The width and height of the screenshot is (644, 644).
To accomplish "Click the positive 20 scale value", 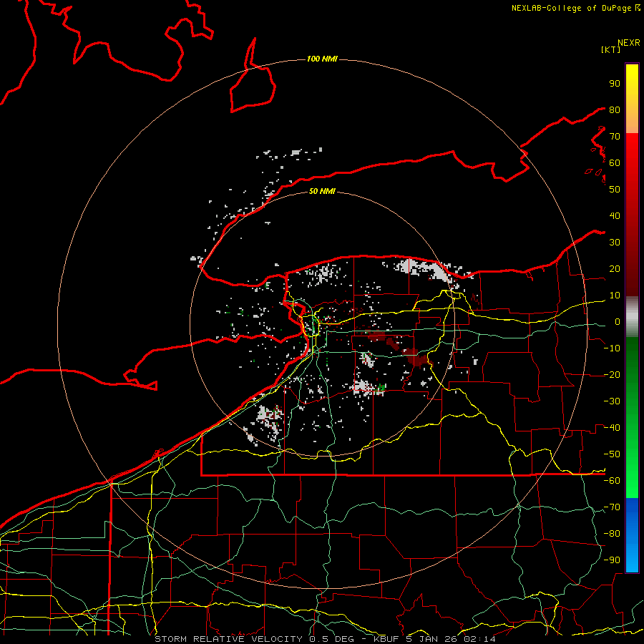I will [615, 268].
